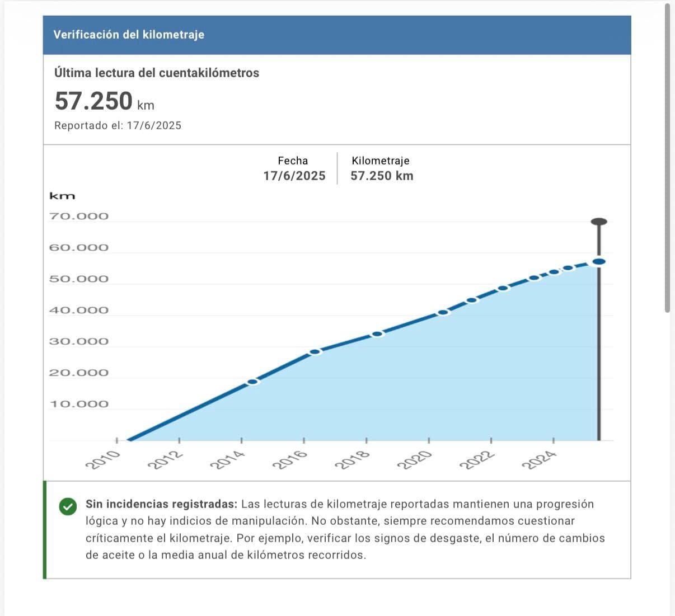Click the 10.000 label on the y-axis
The width and height of the screenshot is (675, 616).
click(x=79, y=404)
